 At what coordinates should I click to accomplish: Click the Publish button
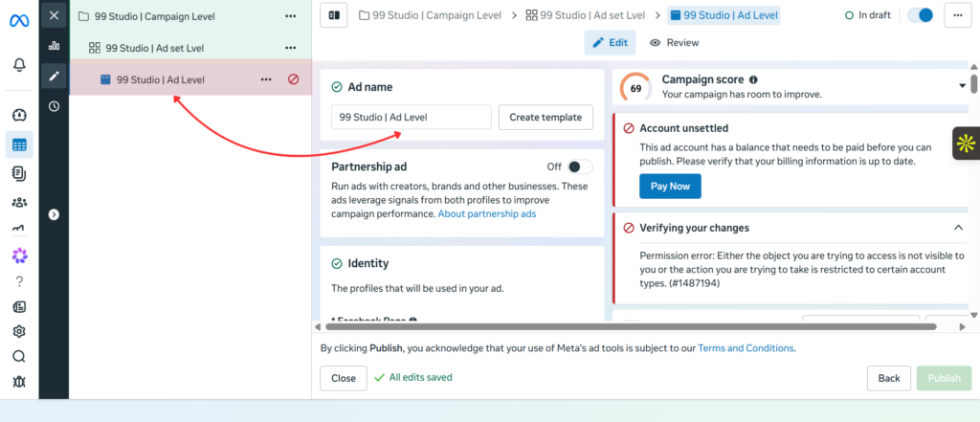(944, 378)
